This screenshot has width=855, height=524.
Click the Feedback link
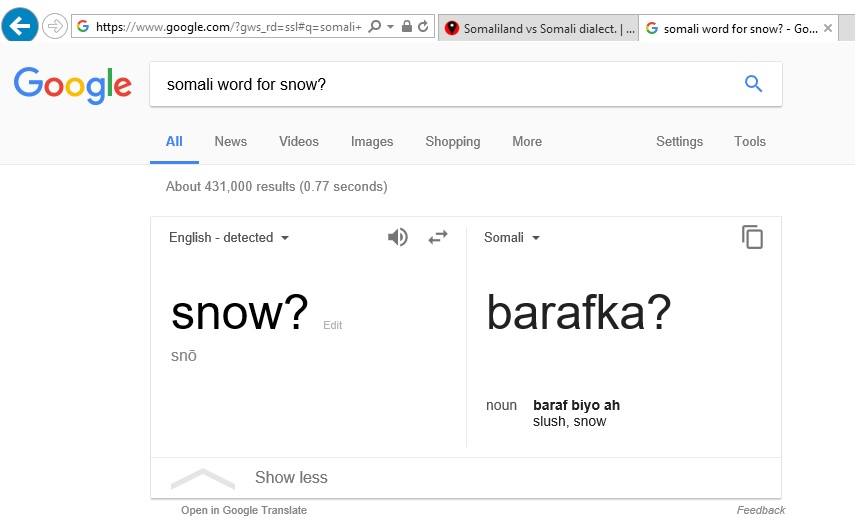point(761,510)
